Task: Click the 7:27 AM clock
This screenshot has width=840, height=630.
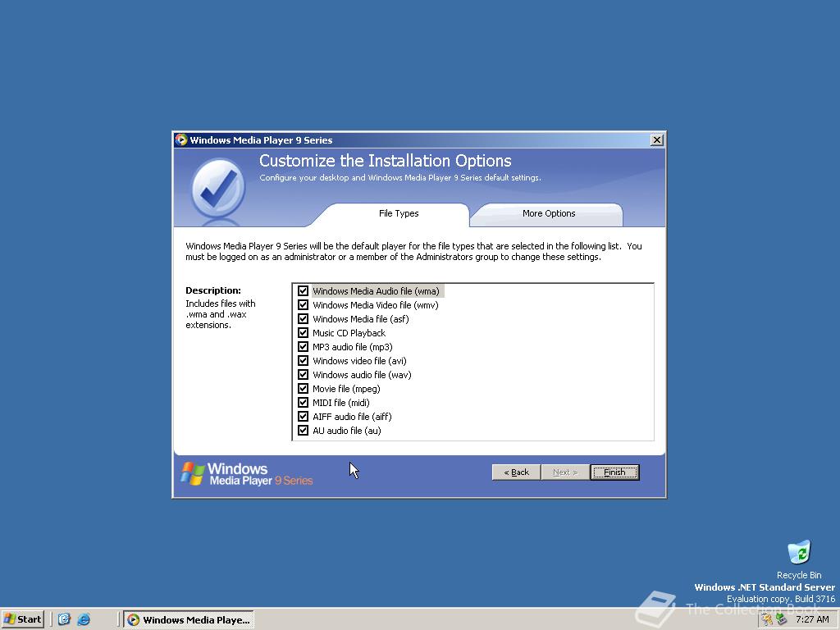Action: [x=812, y=619]
